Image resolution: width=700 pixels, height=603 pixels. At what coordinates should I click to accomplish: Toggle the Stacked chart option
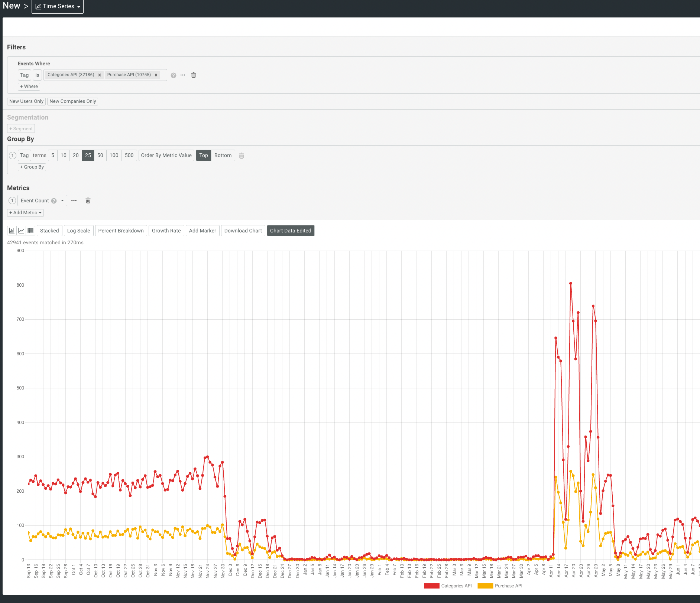[x=49, y=231]
